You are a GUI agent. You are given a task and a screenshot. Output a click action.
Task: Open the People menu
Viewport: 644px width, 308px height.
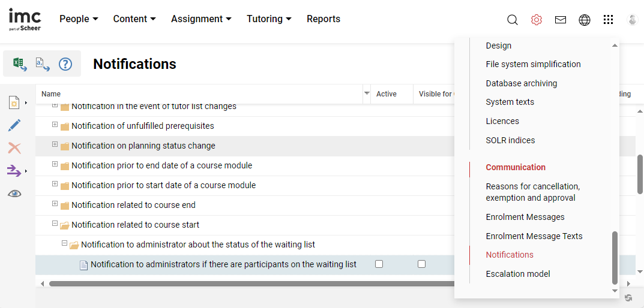pos(79,19)
